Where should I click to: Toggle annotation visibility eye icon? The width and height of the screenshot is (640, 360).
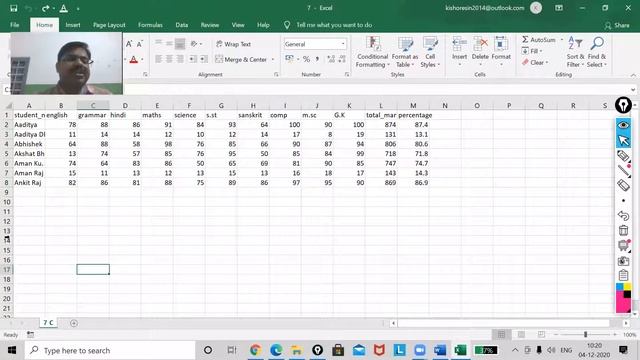coord(623,125)
